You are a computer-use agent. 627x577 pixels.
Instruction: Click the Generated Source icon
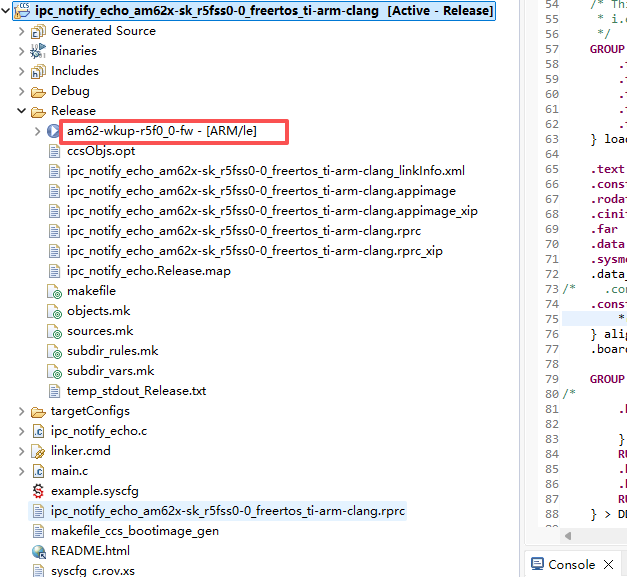coord(38,32)
